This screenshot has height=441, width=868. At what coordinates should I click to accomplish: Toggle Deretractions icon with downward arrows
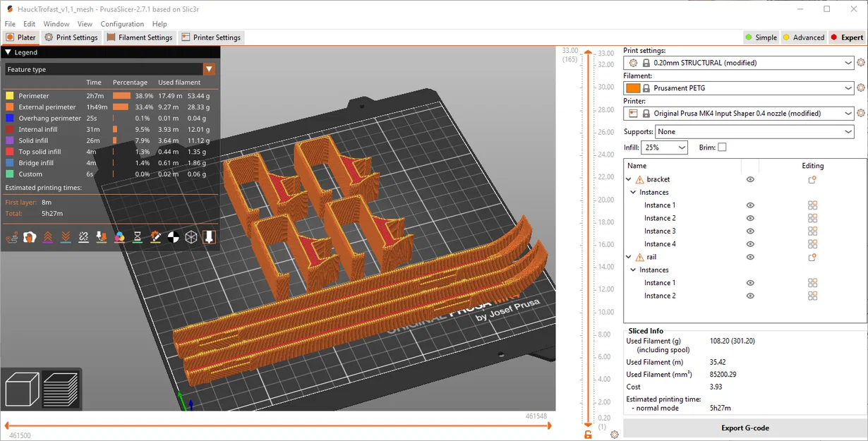[x=66, y=237]
